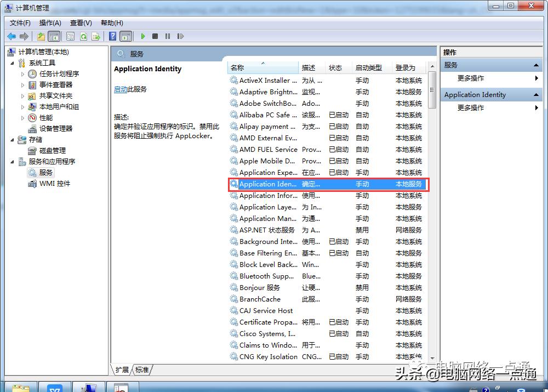Expand the 性能 branch arrow
This screenshot has height=392, width=548.
[22, 118]
